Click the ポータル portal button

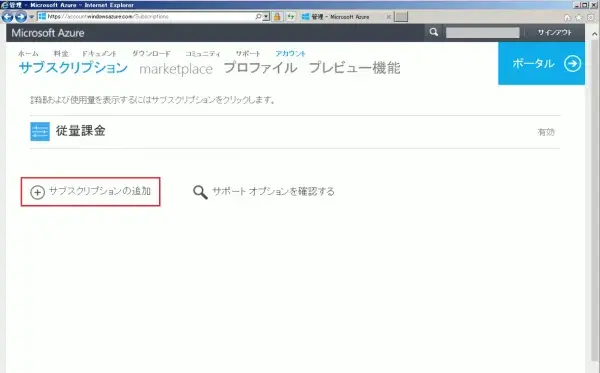[541, 64]
